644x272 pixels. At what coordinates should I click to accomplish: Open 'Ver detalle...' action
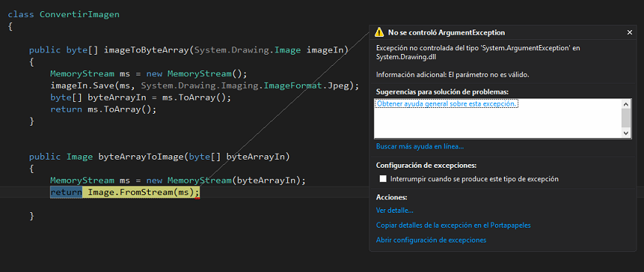click(395, 211)
